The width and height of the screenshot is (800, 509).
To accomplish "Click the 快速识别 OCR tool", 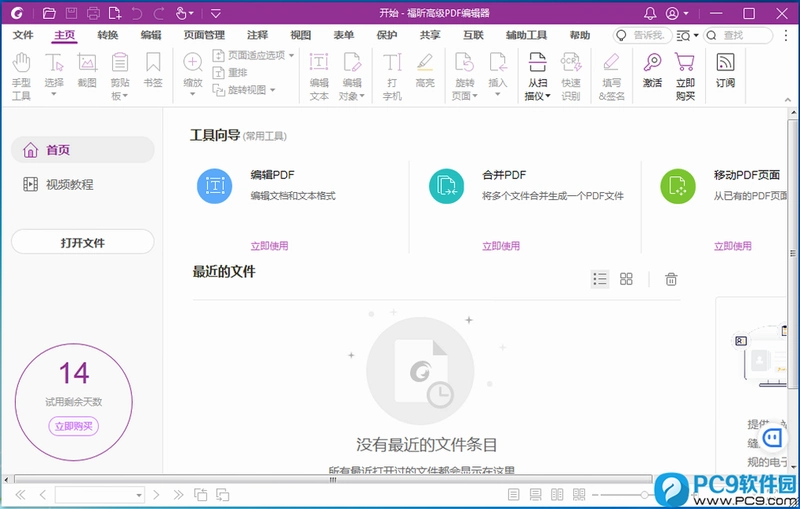I will coord(570,76).
